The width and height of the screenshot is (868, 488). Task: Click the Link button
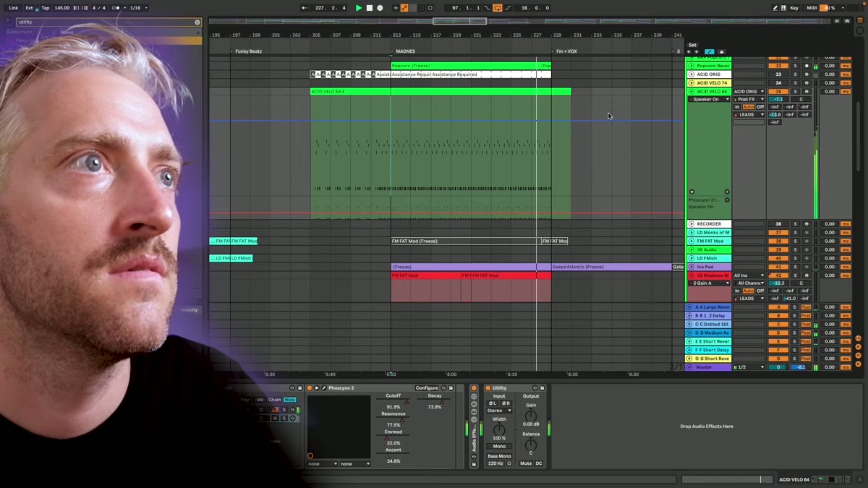[13, 8]
